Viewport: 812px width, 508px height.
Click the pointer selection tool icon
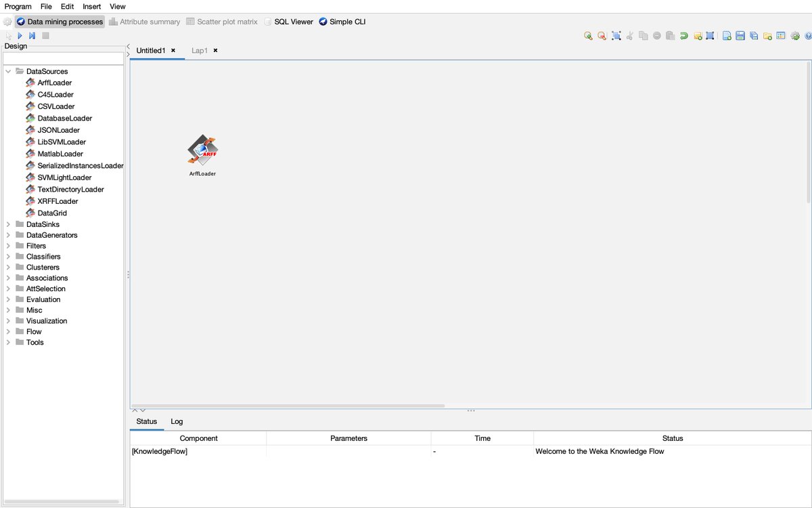(x=8, y=35)
